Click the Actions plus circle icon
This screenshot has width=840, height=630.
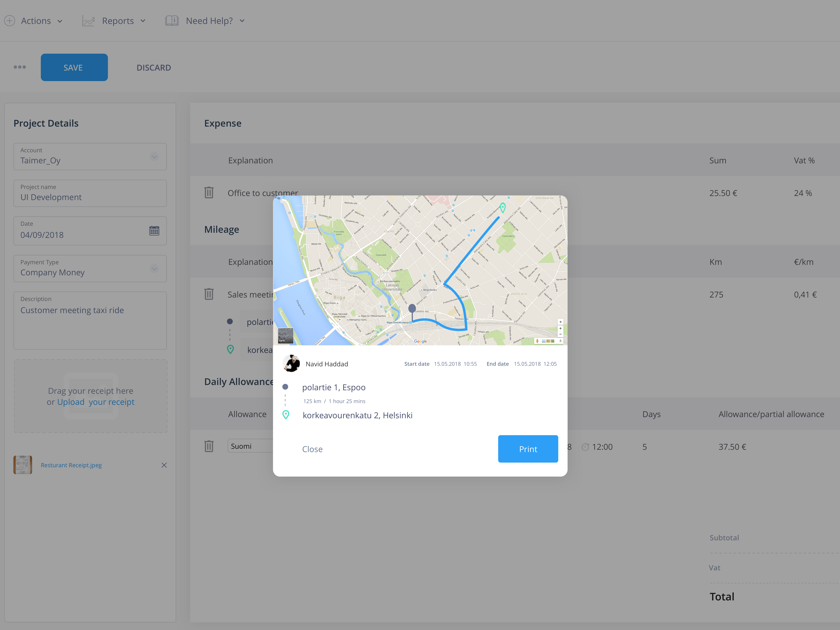(9, 21)
